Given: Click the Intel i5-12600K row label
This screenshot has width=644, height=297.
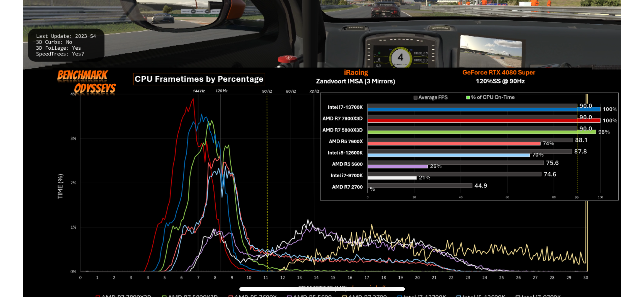Looking at the screenshot, I should [x=345, y=153].
